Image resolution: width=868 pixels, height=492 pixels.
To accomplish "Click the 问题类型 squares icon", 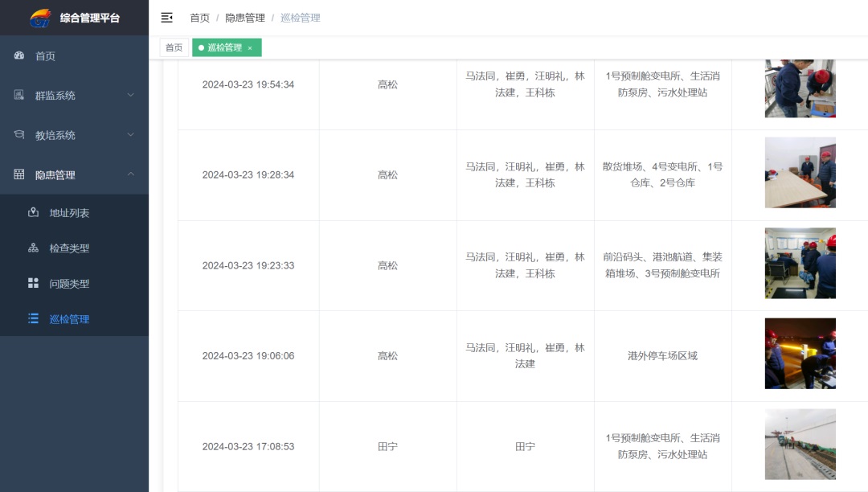I will pyautogui.click(x=34, y=284).
